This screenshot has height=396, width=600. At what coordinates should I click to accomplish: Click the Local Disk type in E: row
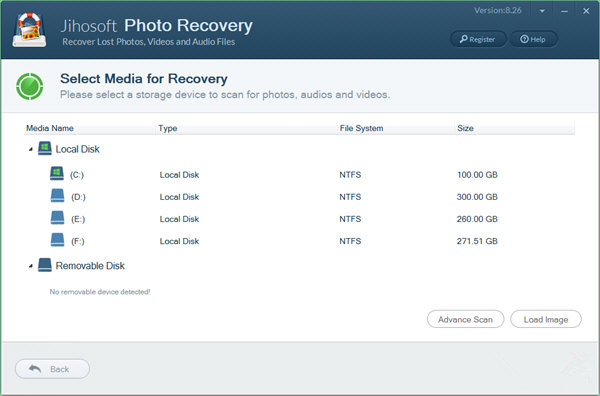[x=179, y=219]
